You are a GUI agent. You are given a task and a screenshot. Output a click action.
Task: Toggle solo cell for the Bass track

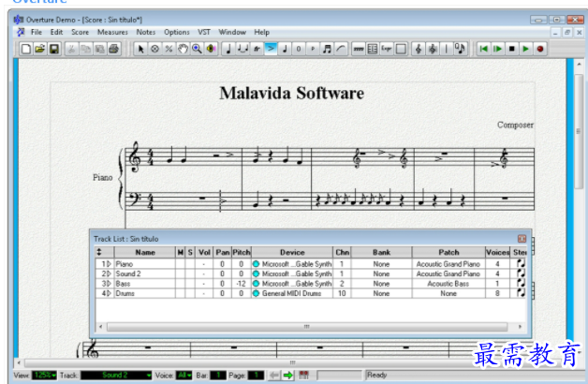[x=190, y=284]
